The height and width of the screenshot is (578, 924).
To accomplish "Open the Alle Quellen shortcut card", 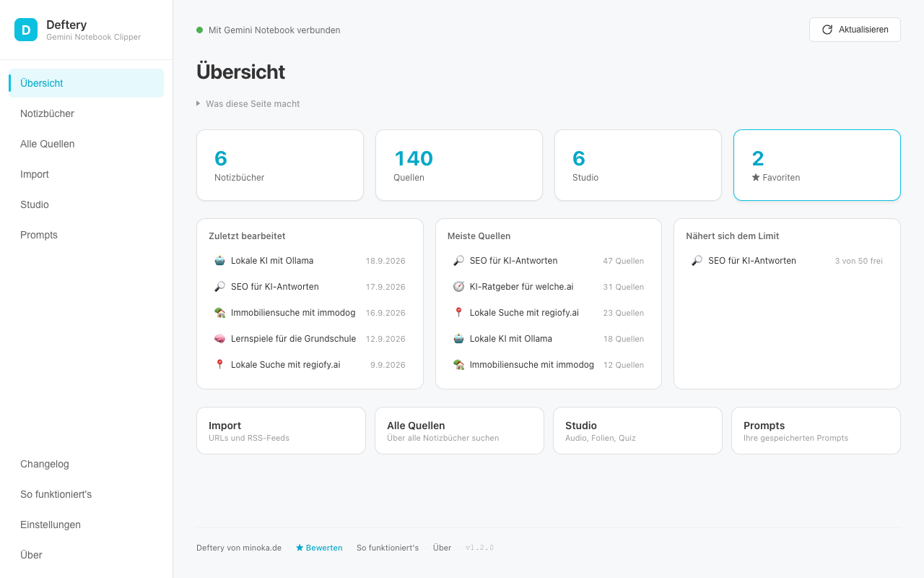I will 459,431.
